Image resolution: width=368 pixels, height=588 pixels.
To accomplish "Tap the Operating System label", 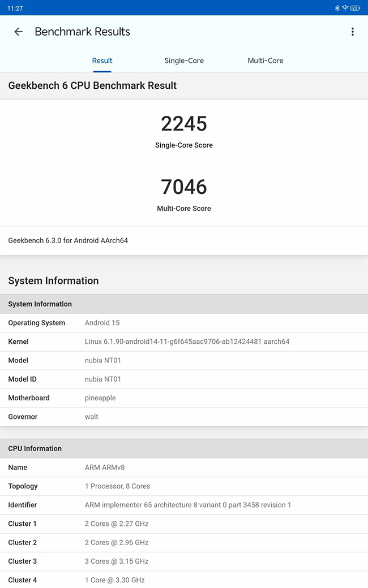I will (36, 323).
